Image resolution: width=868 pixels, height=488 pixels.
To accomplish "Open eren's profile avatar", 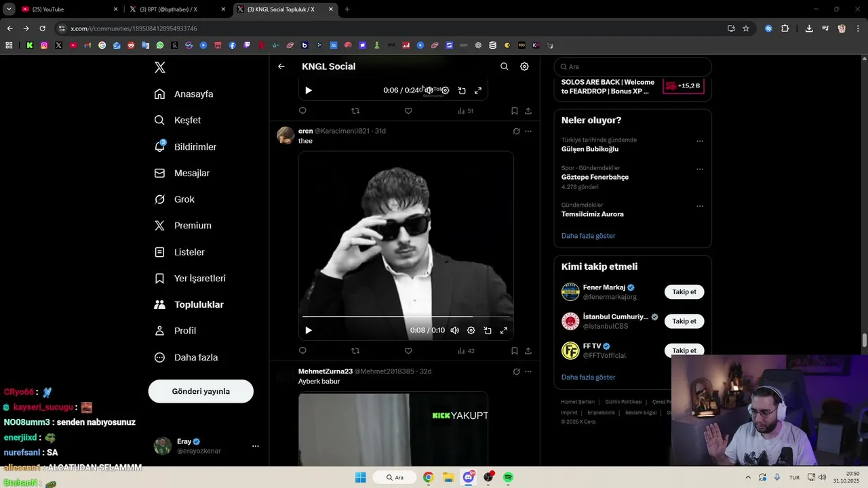I will pos(285,135).
